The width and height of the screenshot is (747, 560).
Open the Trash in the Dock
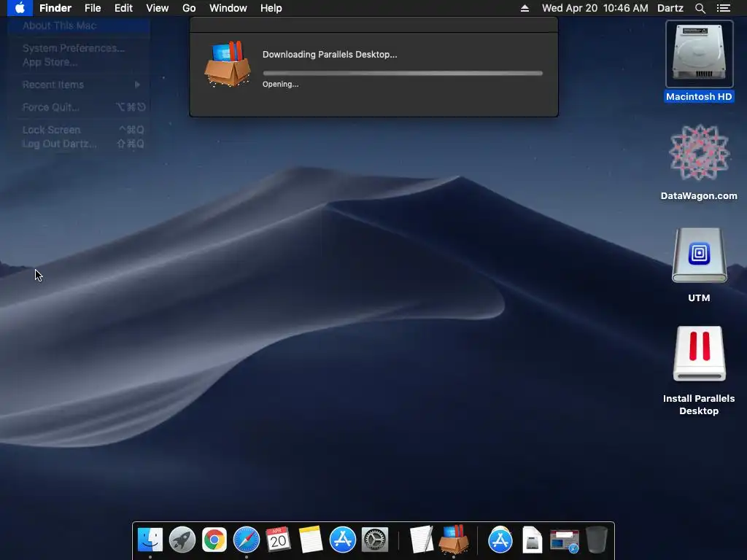pos(597,540)
